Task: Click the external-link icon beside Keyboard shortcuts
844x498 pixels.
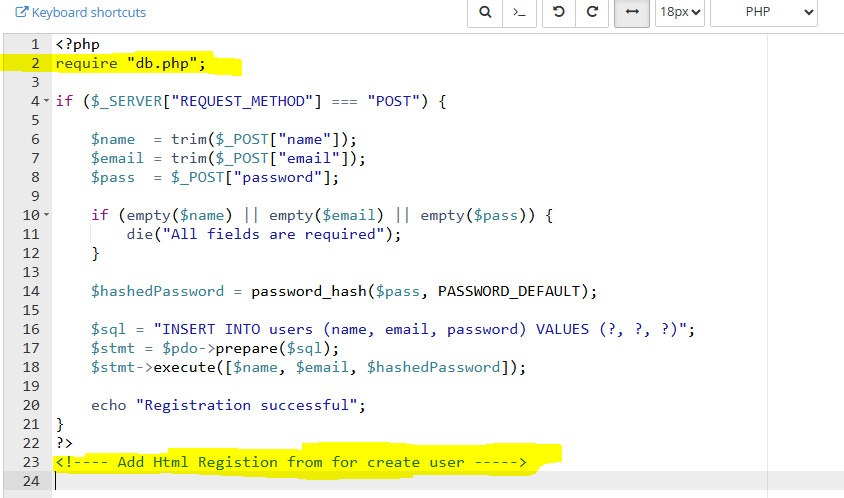Action: coord(21,13)
